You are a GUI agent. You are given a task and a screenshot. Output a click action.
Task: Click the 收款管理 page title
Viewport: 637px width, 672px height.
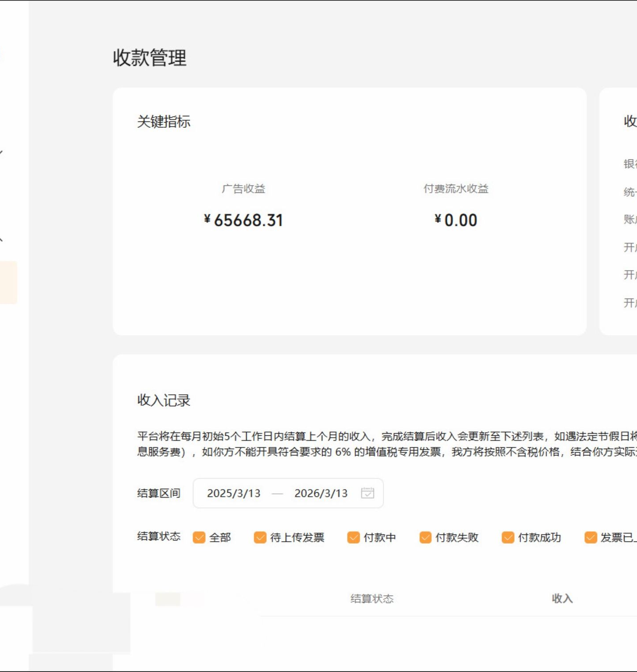tap(150, 58)
